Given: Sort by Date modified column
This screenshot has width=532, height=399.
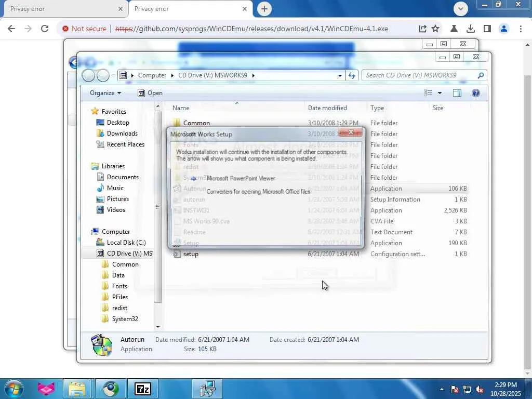Looking at the screenshot, I should (327, 108).
